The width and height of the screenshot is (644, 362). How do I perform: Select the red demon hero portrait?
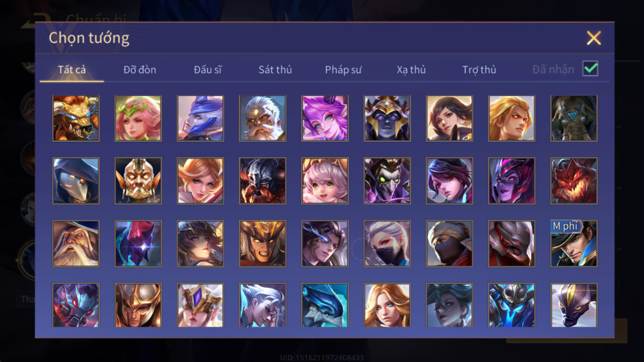tap(574, 181)
